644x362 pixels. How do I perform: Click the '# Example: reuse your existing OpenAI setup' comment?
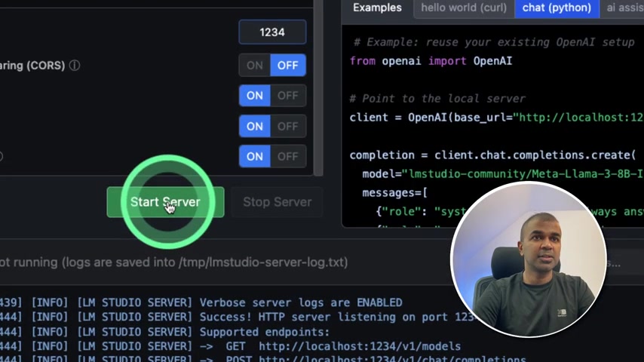(x=494, y=42)
